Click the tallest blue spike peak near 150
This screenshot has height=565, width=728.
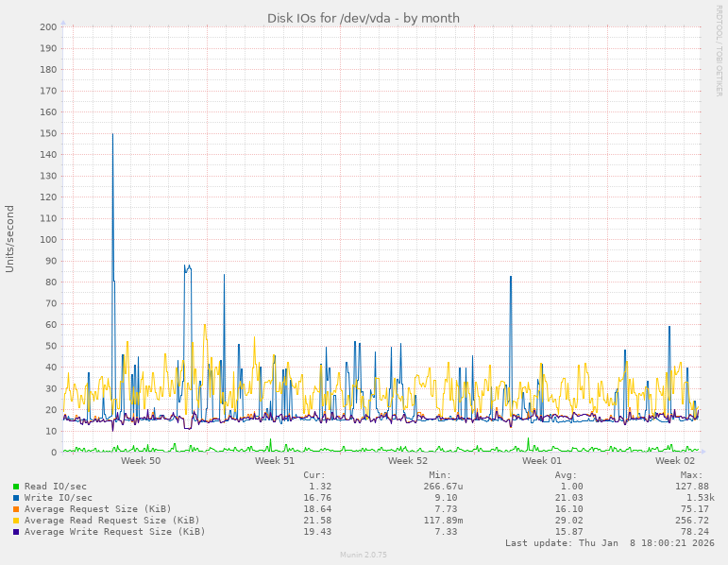[112, 135]
